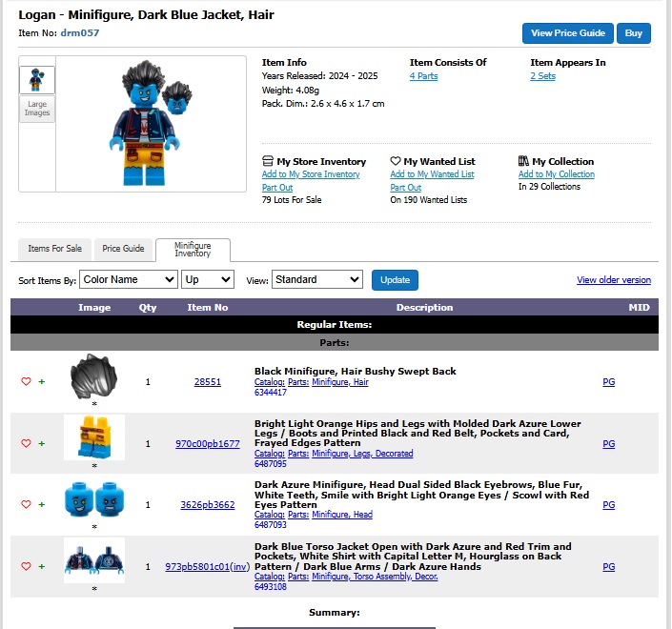Click the Buy button
The height and width of the screenshot is (629, 672).
[634, 33]
